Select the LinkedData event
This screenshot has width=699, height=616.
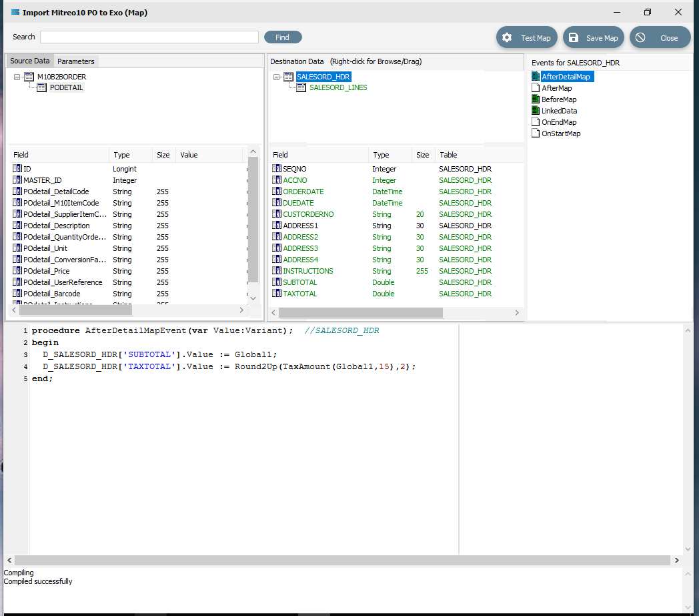[560, 111]
